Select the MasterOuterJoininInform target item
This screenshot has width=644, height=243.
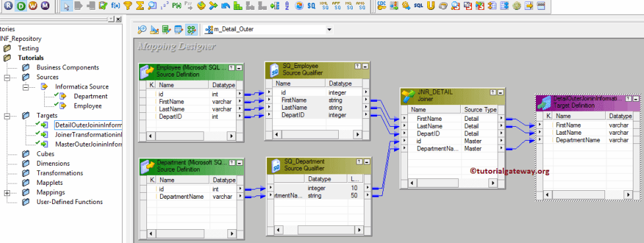point(88,145)
